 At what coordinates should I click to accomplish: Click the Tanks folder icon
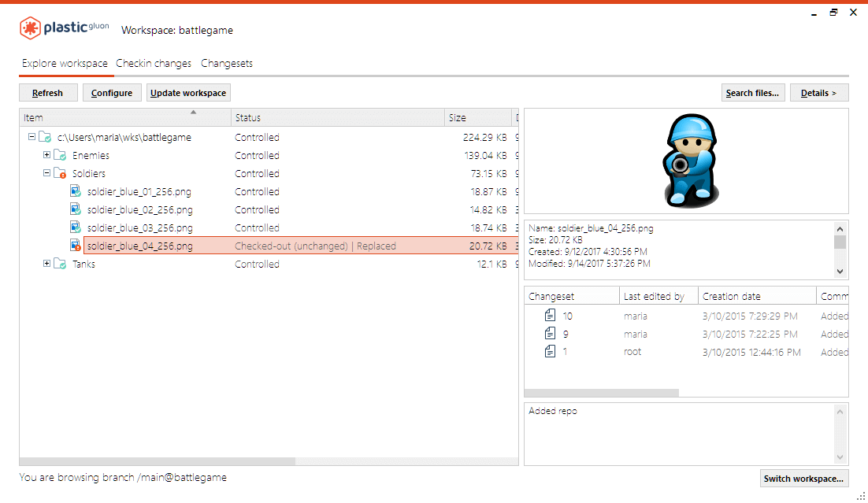click(x=60, y=264)
